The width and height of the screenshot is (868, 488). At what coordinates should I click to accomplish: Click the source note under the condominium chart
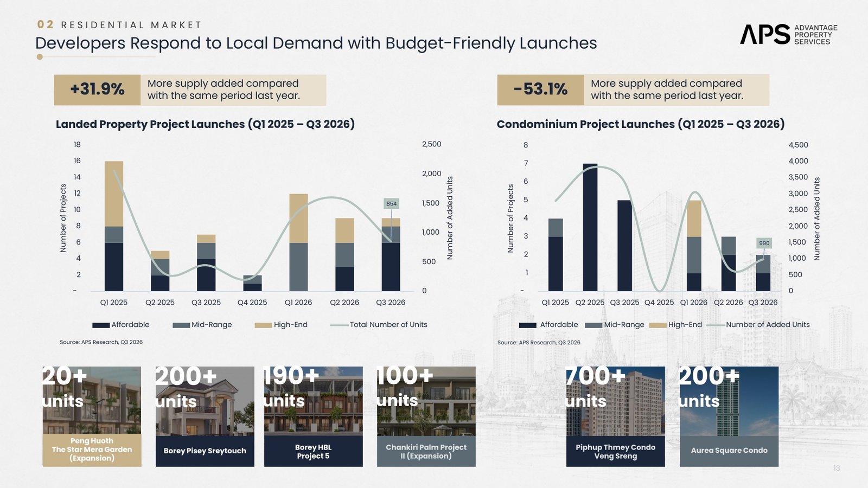pos(539,343)
